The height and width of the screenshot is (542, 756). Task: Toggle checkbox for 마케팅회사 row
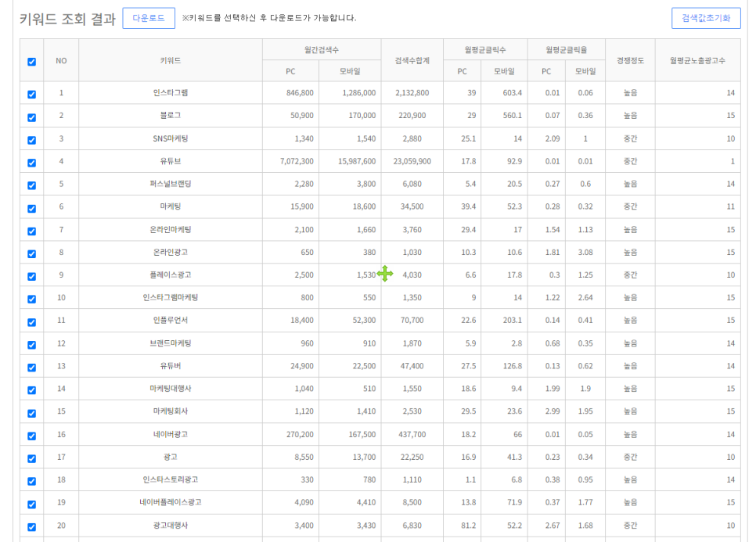coord(32,414)
